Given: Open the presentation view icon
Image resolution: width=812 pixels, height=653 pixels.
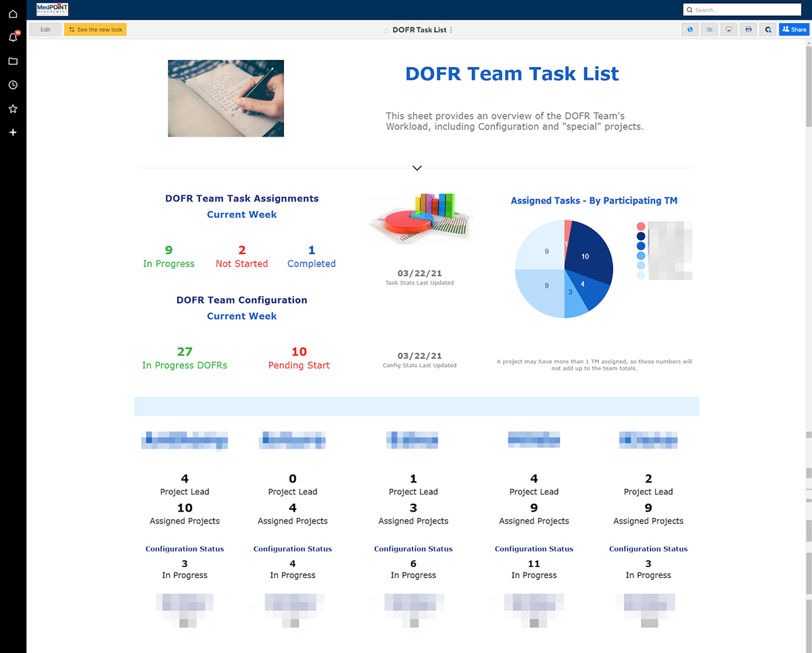Looking at the screenshot, I should click(x=728, y=30).
